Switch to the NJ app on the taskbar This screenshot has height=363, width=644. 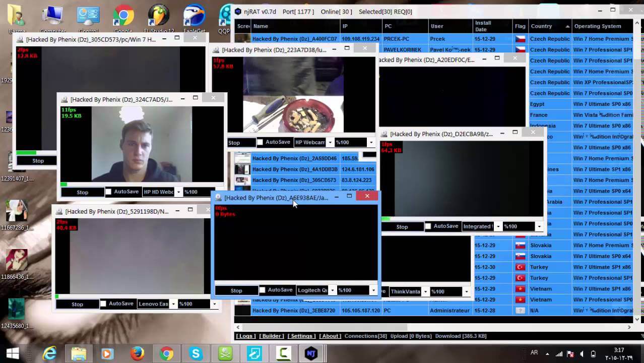pyautogui.click(x=311, y=353)
